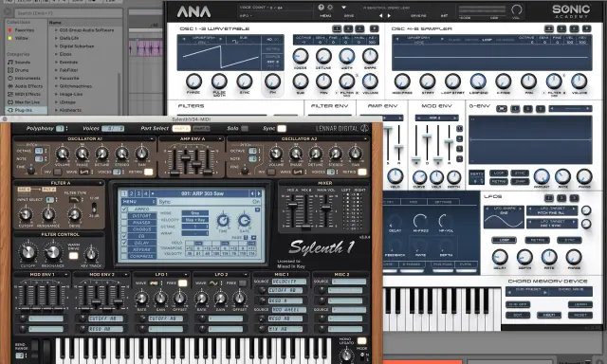This screenshot has height=364, width=607.
Task: Open the Menu dropdown on Sylenth1 display
Action: pos(139,202)
